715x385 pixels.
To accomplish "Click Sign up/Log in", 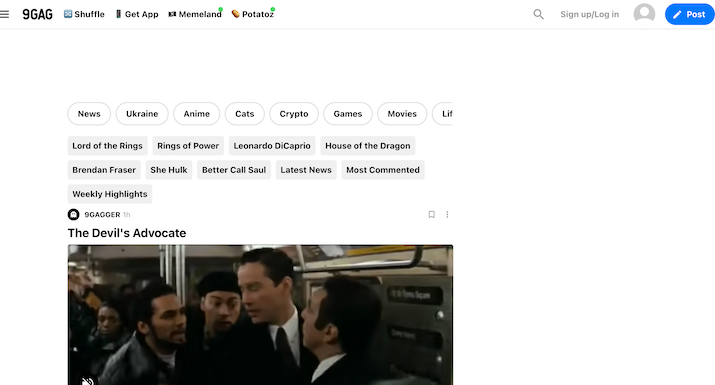I will (590, 14).
